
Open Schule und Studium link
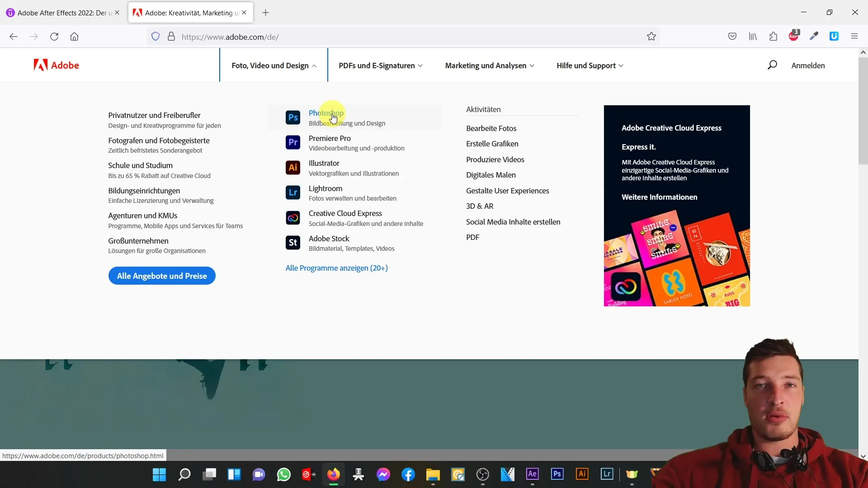pos(140,165)
